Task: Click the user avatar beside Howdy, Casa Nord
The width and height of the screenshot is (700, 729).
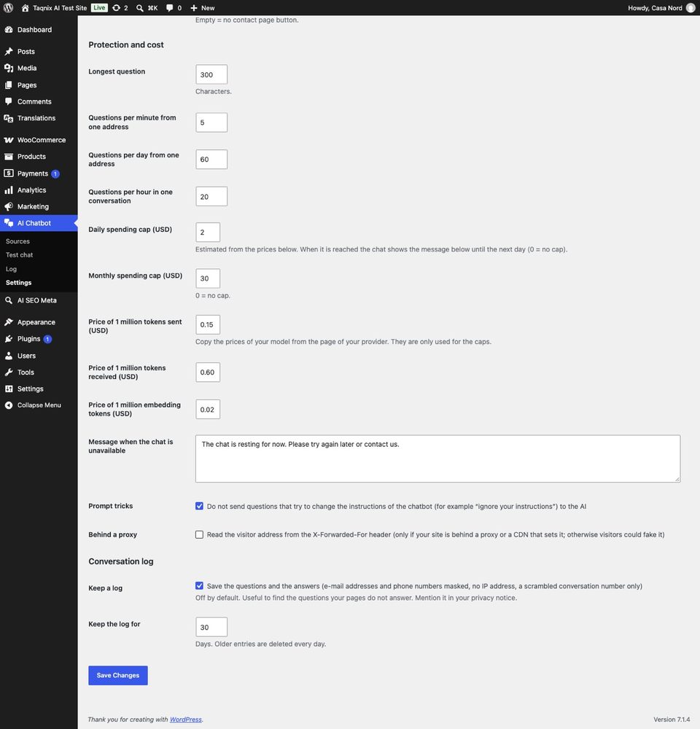Action: pos(691,8)
